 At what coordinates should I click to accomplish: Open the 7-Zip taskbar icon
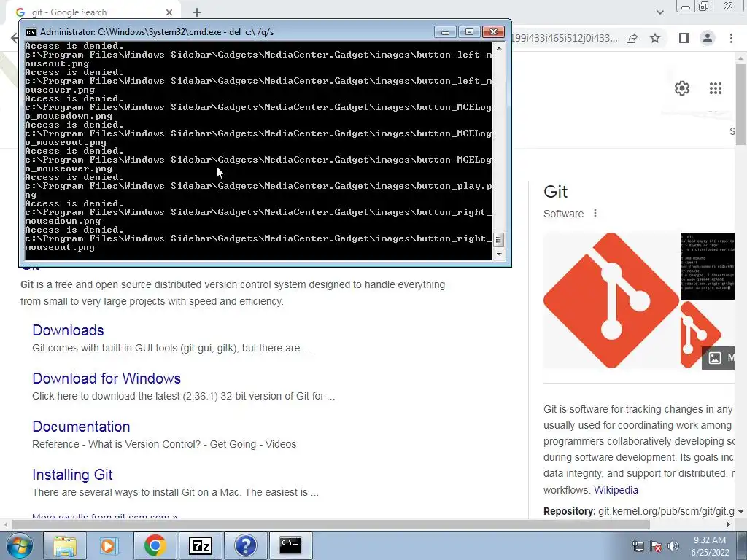click(x=200, y=545)
